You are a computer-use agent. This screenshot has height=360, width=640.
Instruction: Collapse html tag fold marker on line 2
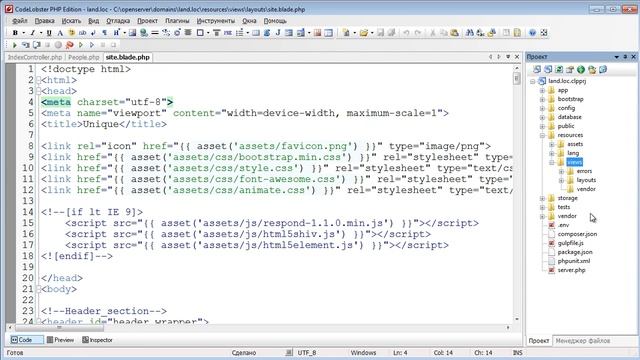pos(38,80)
